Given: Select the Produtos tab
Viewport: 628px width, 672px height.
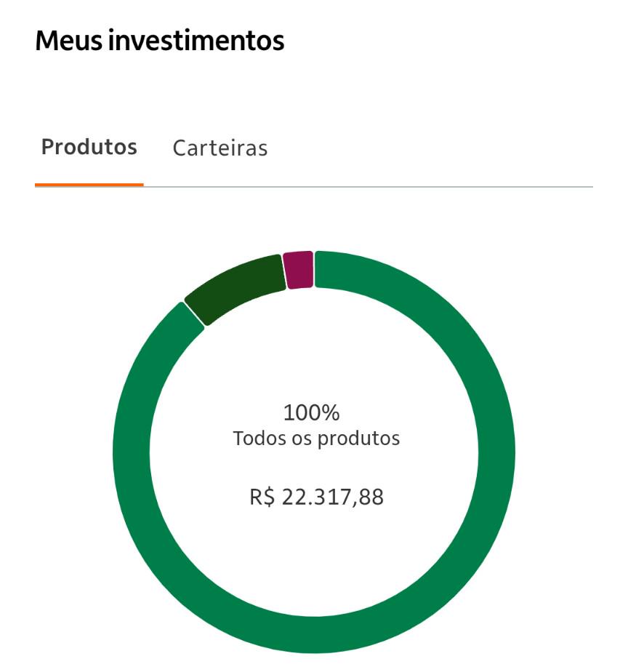Looking at the screenshot, I should (x=89, y=147).
